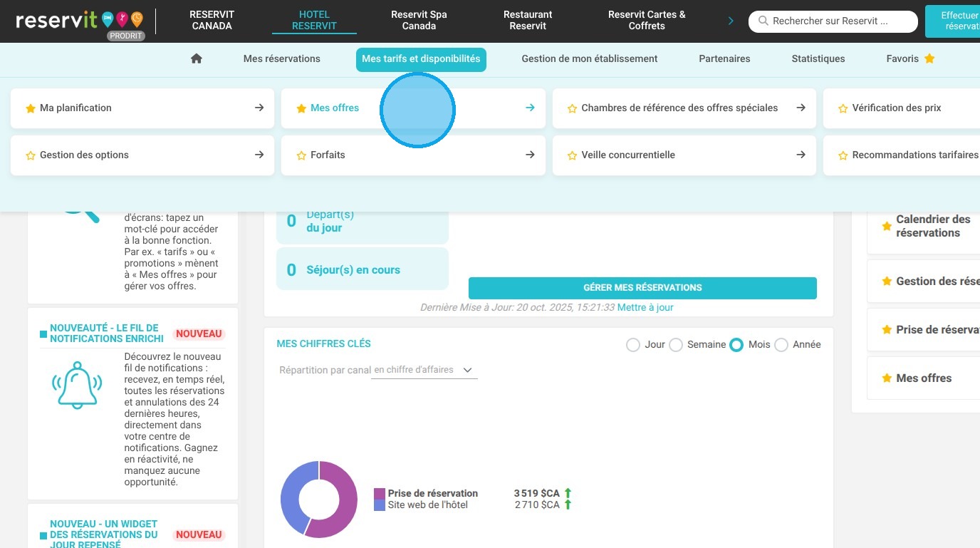Click the Favoris star icon in navigation
This screenshot has height=548, width=980.
point(929,58)
